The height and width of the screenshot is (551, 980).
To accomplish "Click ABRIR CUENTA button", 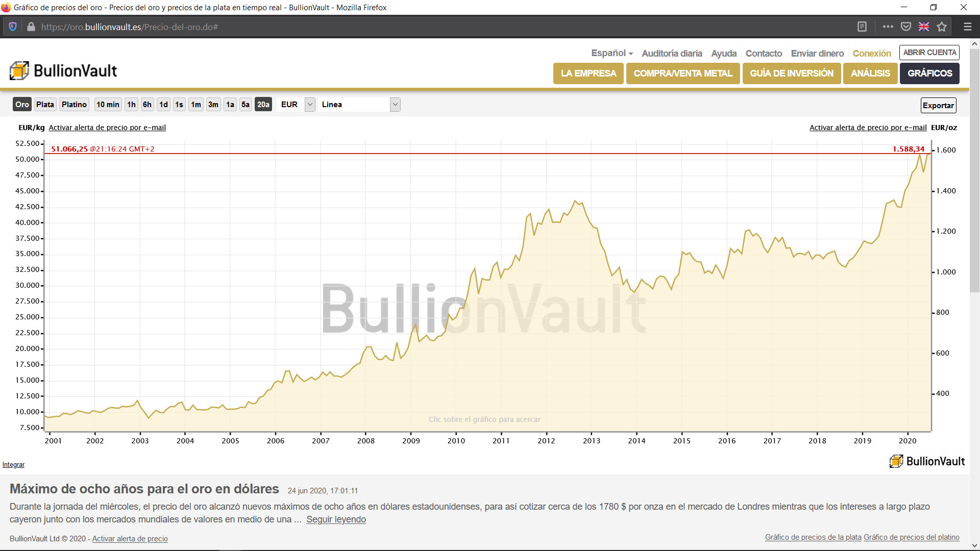I will [929, 53].
